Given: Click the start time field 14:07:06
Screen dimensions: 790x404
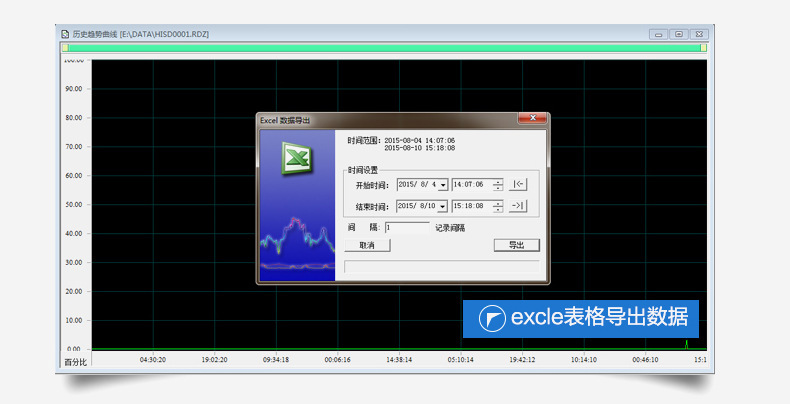Looking at the screenshot, I should [472, 185].
